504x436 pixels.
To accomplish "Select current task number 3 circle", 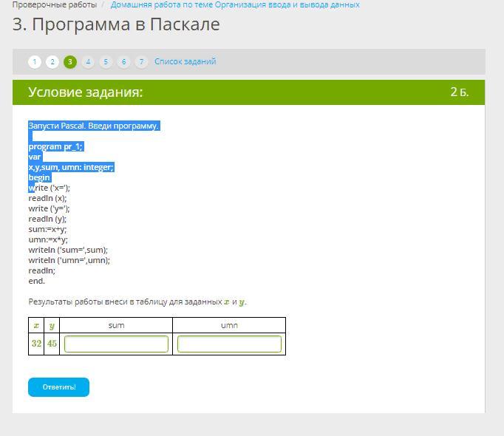I will click(70, 62).
